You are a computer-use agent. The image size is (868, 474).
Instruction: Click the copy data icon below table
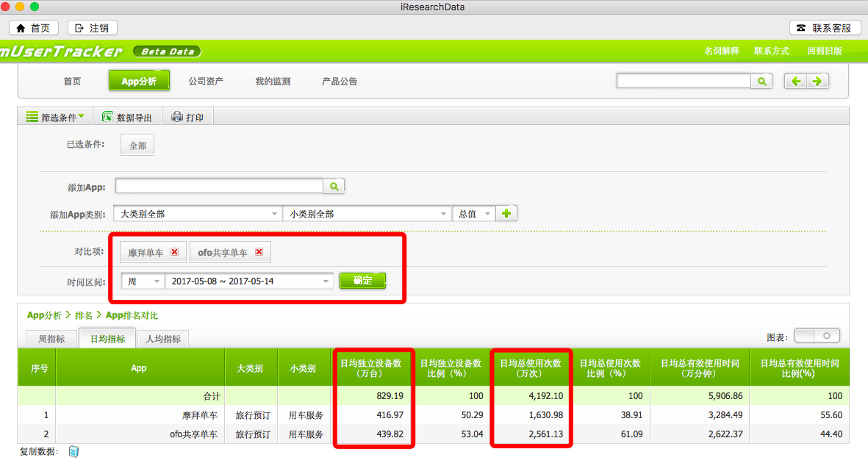coord(73,452)
